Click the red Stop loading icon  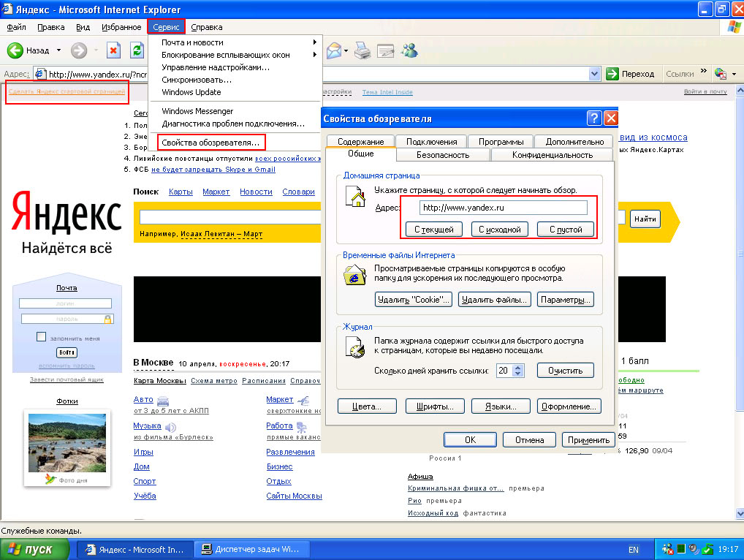click(113, 50)
